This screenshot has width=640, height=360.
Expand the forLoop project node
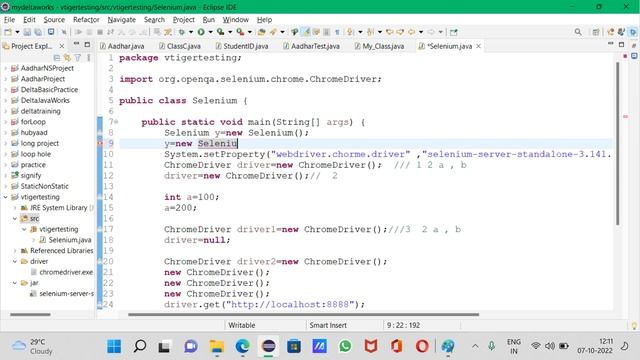click(x=5, y=122)
